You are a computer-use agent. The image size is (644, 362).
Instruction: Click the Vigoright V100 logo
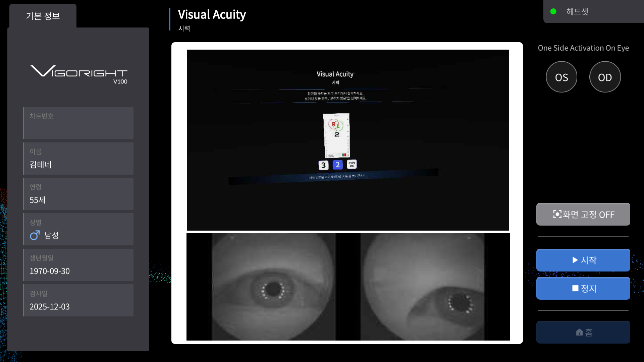(79, 74)
